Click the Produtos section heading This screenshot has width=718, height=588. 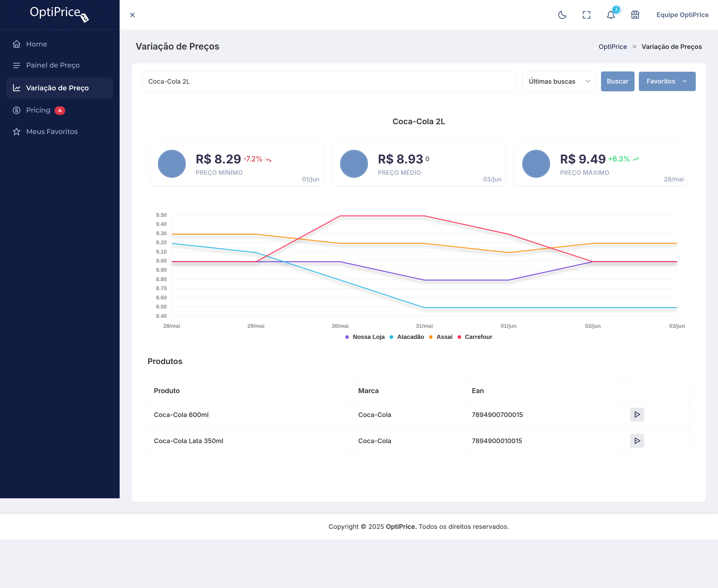coord(165,361)
